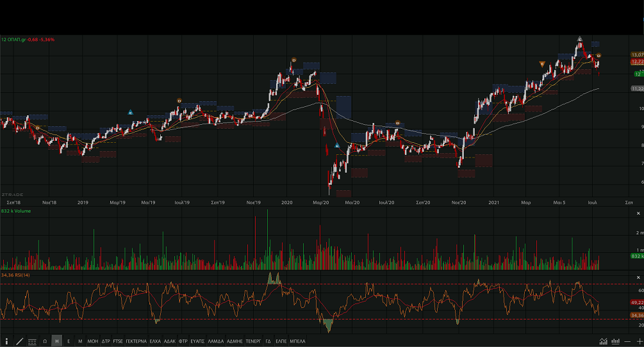Load the ΜΟΗ symbol chart
Viewport: 644px width, 347px height.
coord(93,341)
